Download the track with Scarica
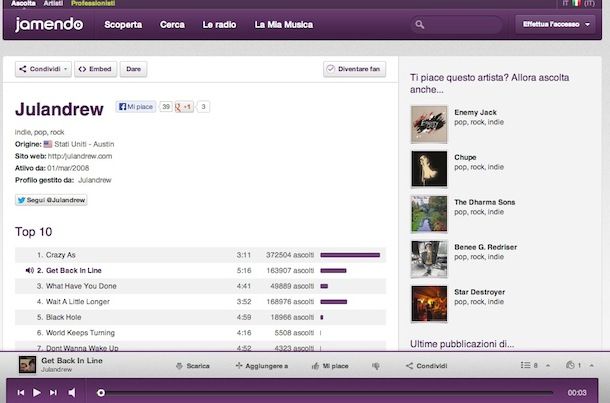This screenshot has width=610, height=403. coord(193,366)
